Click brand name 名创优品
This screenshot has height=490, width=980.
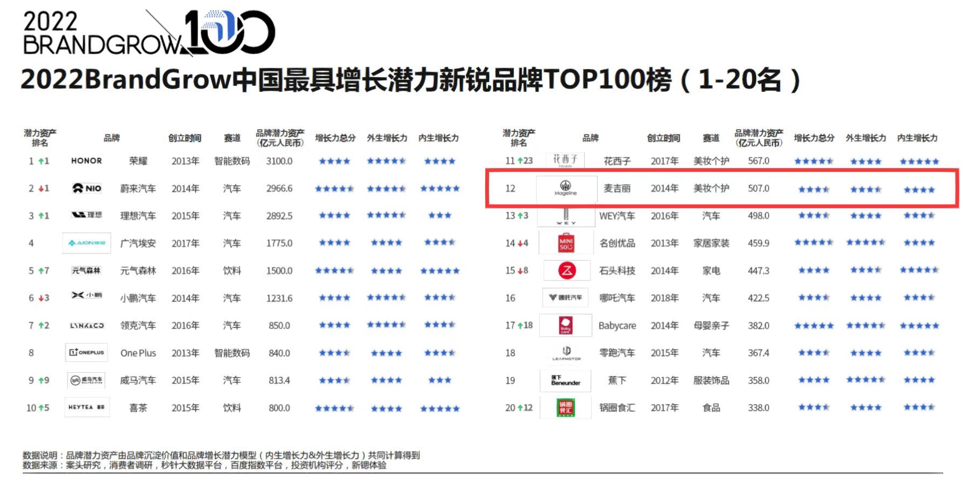click(617, 243)
